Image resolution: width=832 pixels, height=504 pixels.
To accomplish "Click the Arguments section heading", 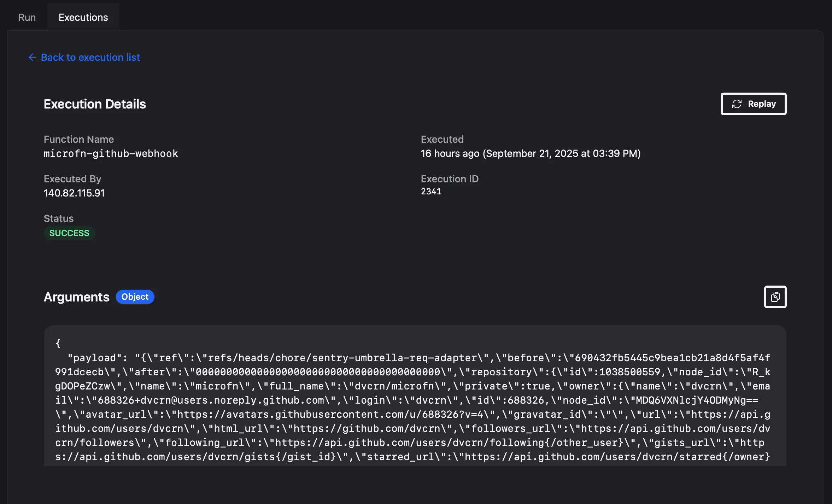I will pyautogui.click(x=76, y=297).
